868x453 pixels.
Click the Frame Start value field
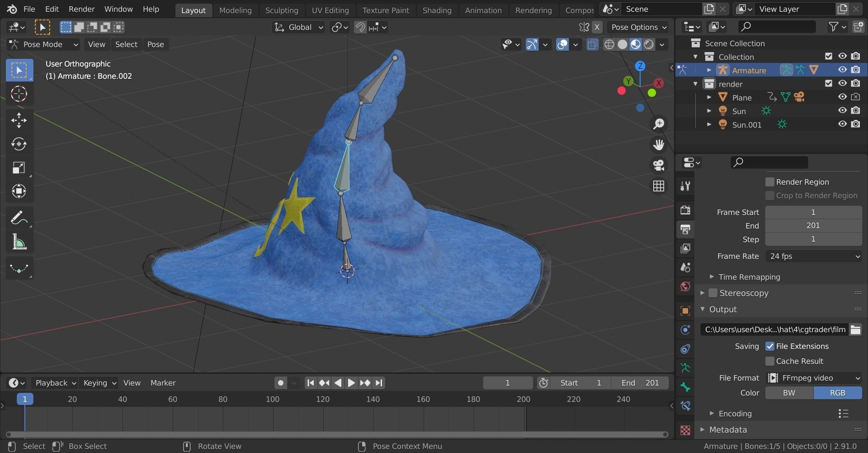pos(813,212)
